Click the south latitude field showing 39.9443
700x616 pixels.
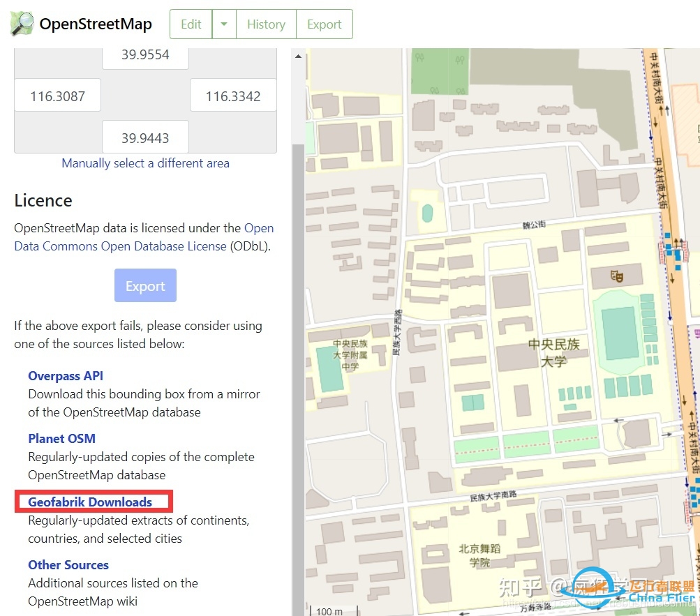(145, 137)
